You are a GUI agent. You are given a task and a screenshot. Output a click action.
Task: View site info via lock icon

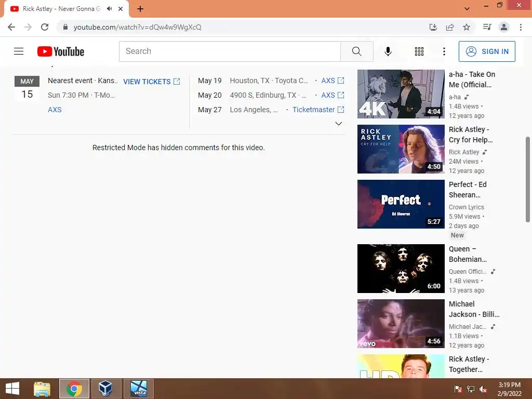click(65, 27)
